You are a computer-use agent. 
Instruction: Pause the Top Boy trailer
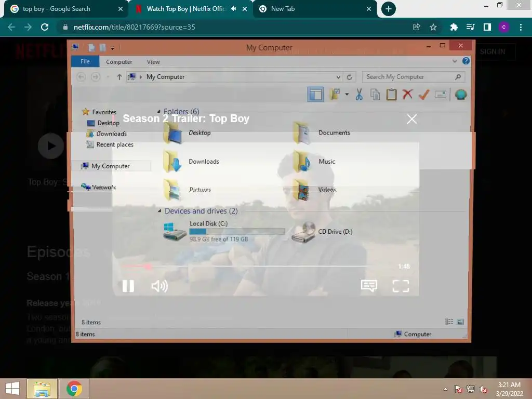coord(128,286)
